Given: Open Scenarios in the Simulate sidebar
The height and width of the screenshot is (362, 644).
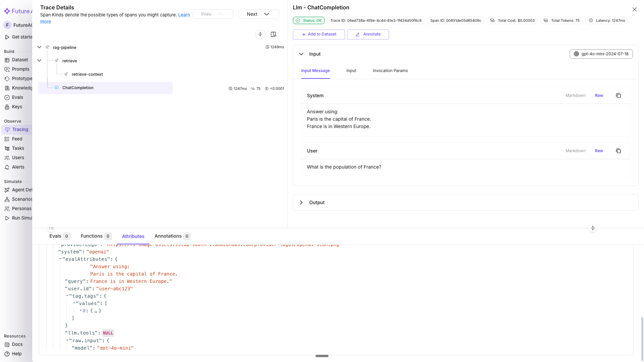Looking at the screenshot, I should click(x=22, y=199).
